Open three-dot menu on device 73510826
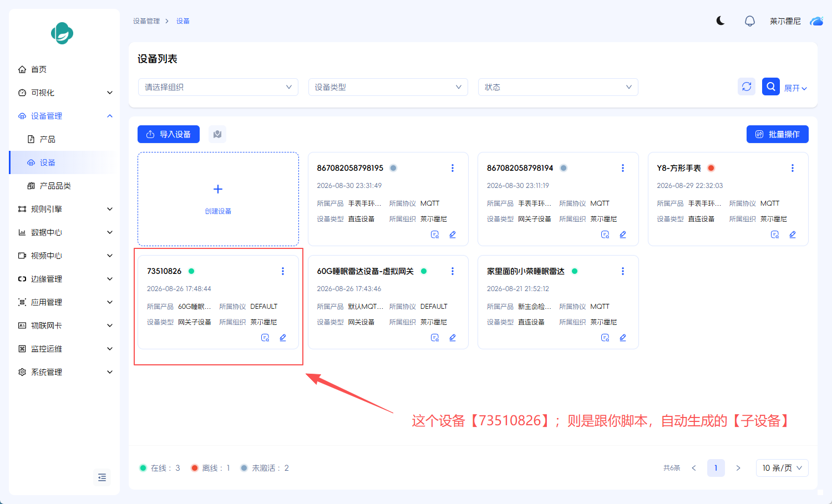Screen dimensions: 832x504 pos(283,271)
